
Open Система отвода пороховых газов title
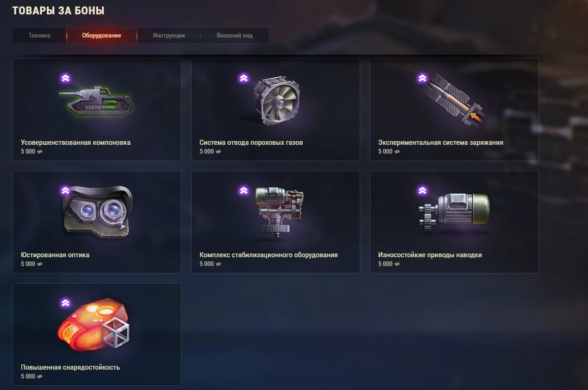[251, 142]
